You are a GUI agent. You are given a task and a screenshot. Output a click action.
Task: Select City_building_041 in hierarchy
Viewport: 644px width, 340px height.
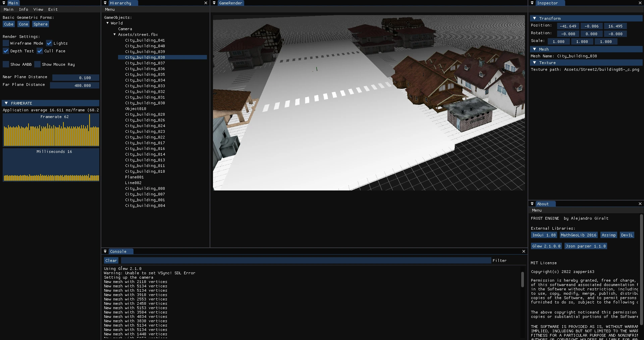click(145, 40)
